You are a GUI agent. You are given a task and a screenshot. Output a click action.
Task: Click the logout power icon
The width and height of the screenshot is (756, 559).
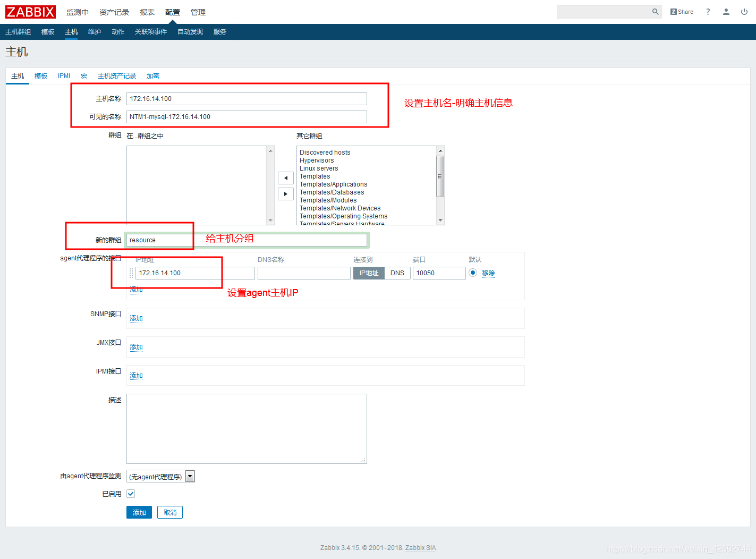(744, 12)
